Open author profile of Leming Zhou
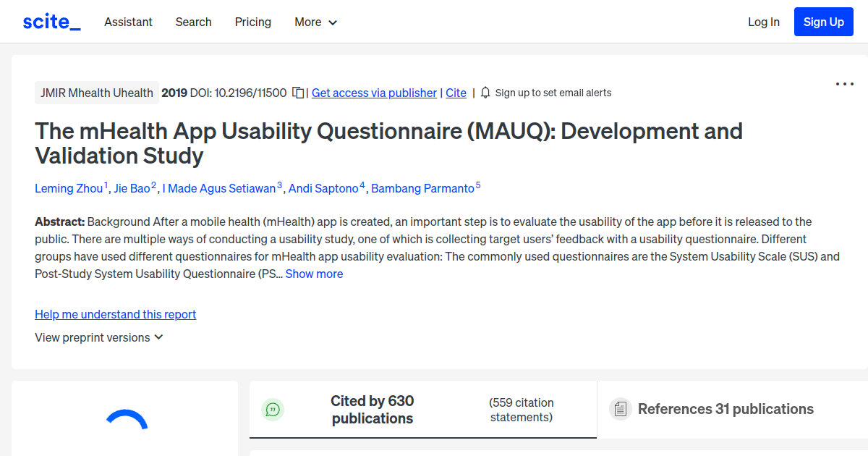 (69, 188)
